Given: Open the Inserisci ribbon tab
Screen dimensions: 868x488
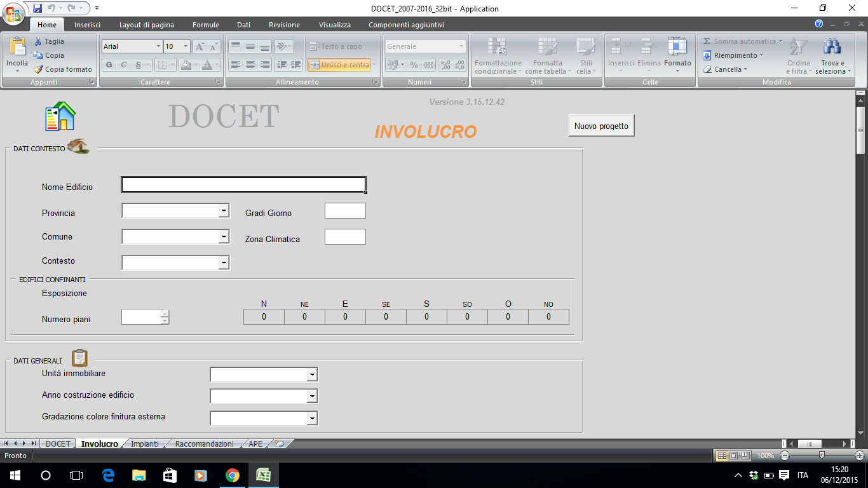Looking at the screenshot, I should click(x=87, y=25).
